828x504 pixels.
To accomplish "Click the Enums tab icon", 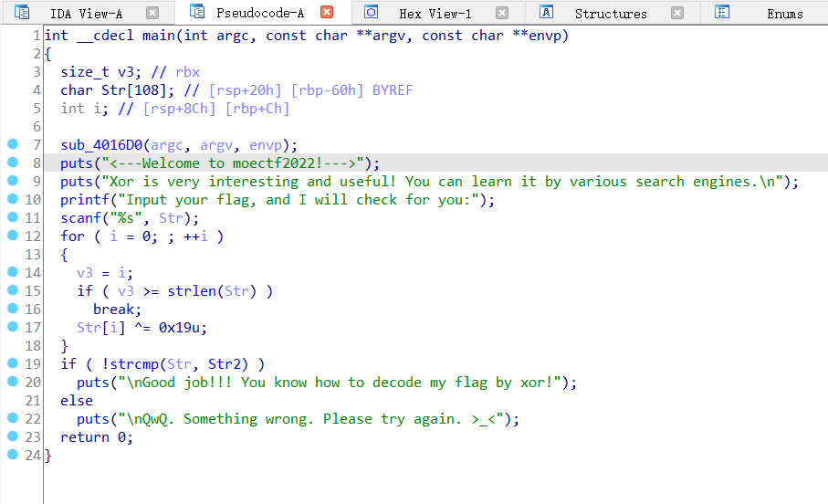I will click(x=721, y=13).
